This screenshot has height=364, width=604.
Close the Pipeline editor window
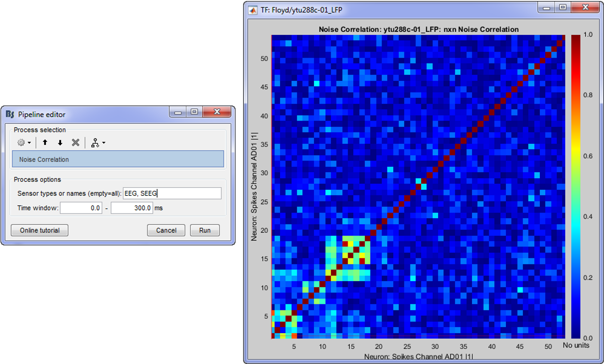[216, 112]
